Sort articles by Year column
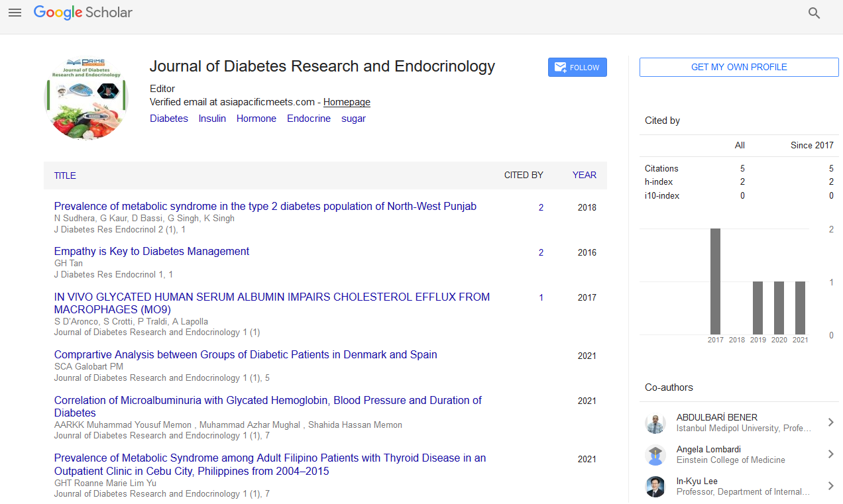 click(x=584, y=176)
